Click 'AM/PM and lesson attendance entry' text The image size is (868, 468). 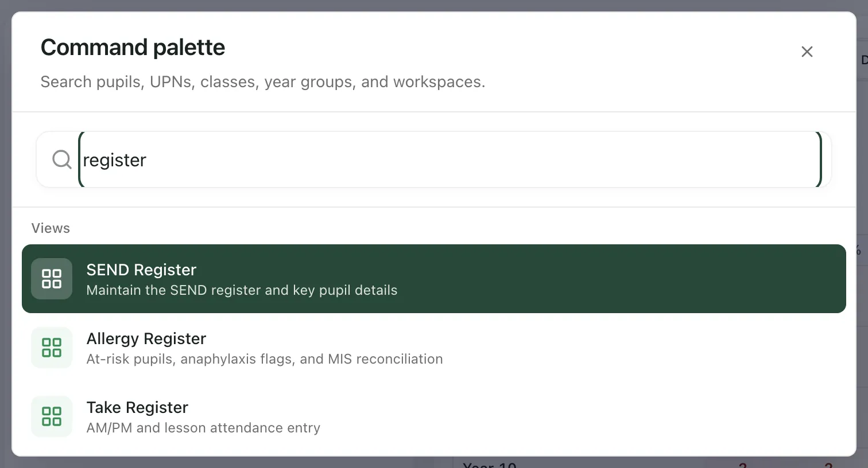click(203, 428)
